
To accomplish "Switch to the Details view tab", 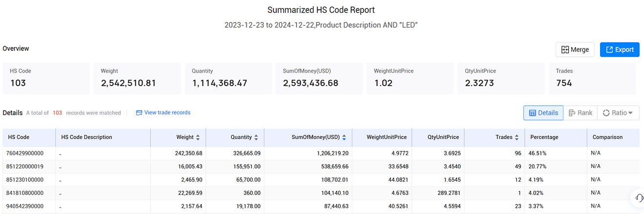I will [x=543, y=113].
